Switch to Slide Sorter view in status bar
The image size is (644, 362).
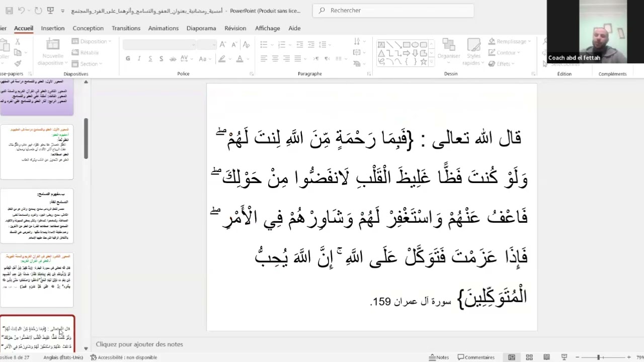pyautogui.click(x=529, y=357)
